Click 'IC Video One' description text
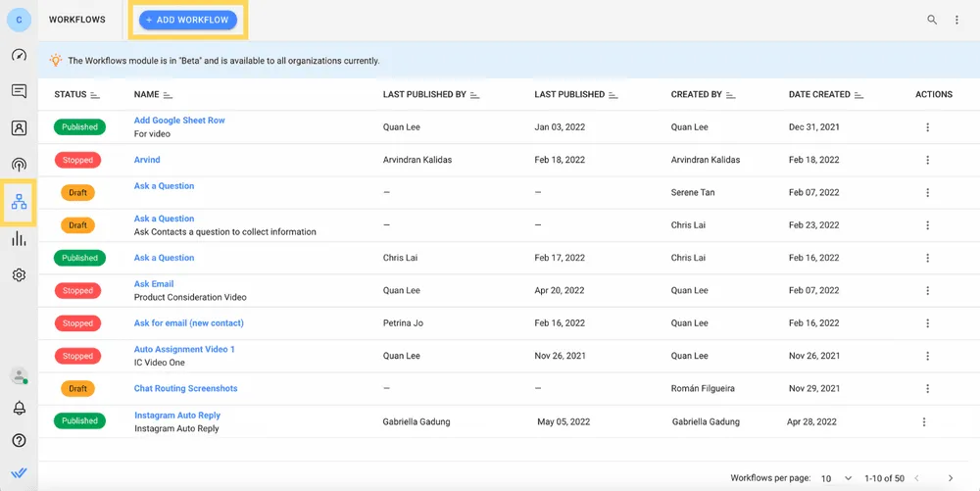The height and width of the screenshot is (491, 980). click(160, 363)
